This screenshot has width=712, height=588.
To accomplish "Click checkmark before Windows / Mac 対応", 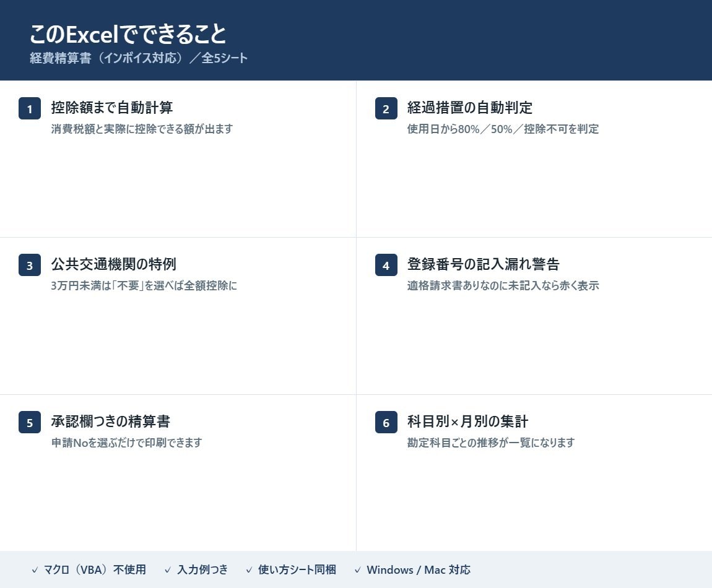I will point(357,570).
